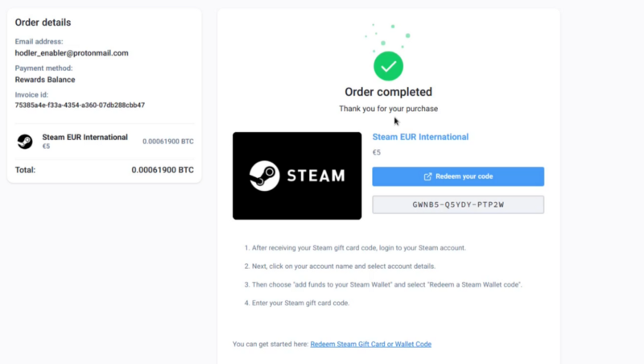The image size is (644, 364).
Task: Click the Total amount 0.00061900 BTC
Action: 163,170
